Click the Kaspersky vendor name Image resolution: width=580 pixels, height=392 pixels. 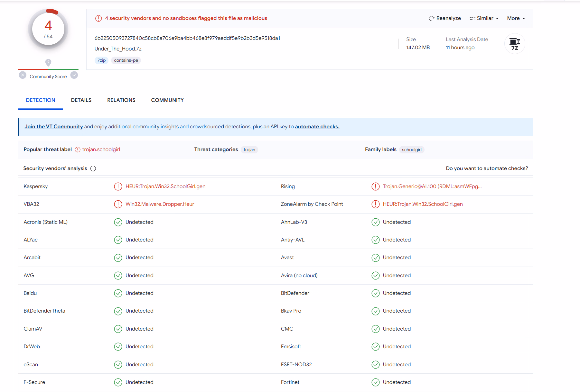tap(36, 187)
